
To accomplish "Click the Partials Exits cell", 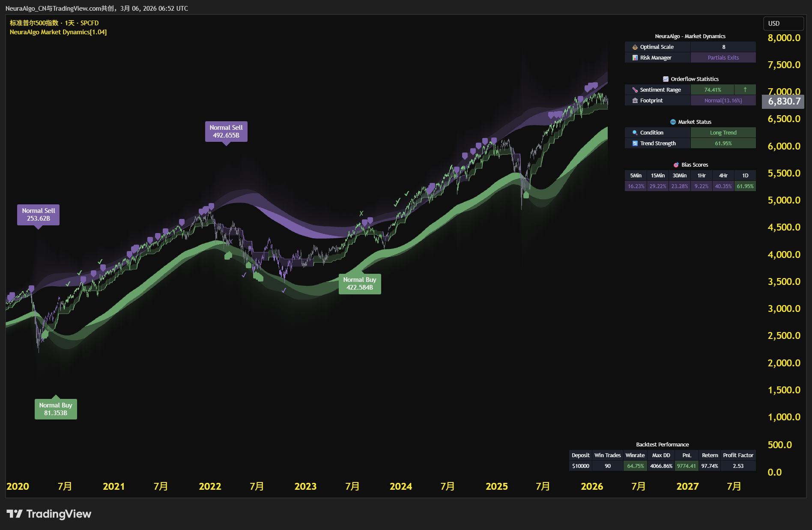I will click(x=723, y=58).
